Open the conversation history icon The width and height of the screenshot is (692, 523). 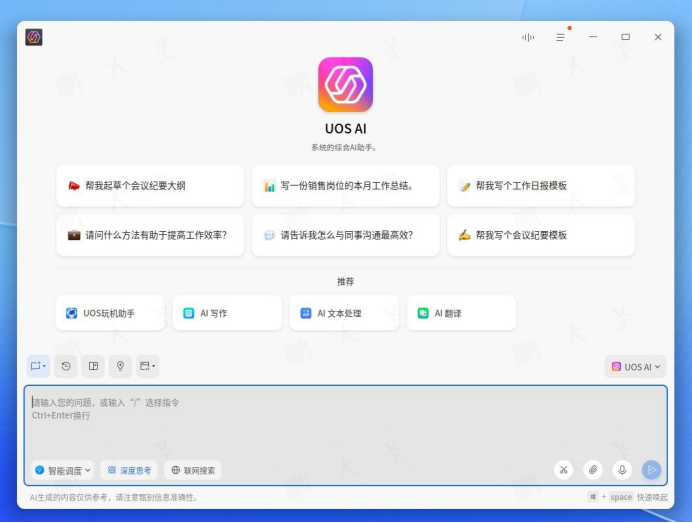(x=66, y=366)
